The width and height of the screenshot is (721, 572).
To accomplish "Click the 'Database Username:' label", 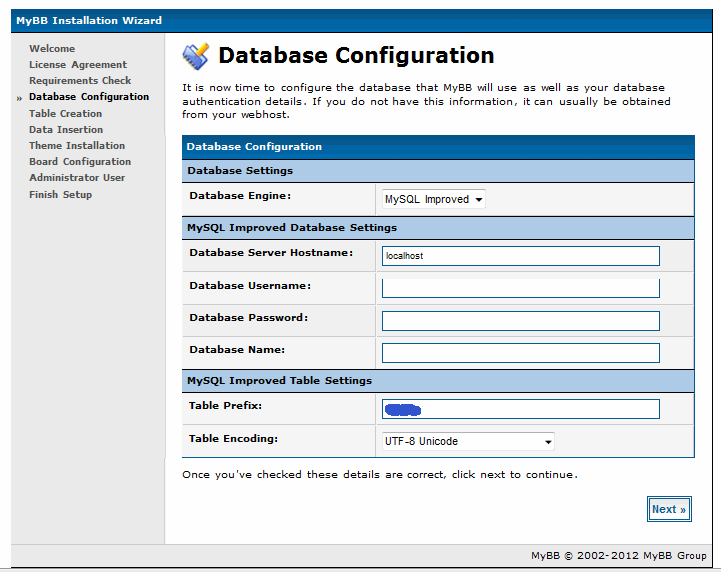I will pos(250,286).
